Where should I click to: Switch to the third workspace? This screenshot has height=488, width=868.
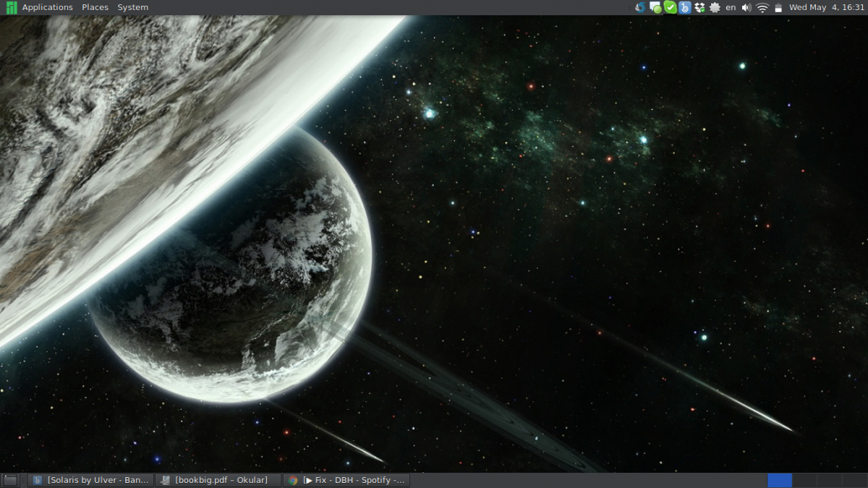tap(829, 480)
